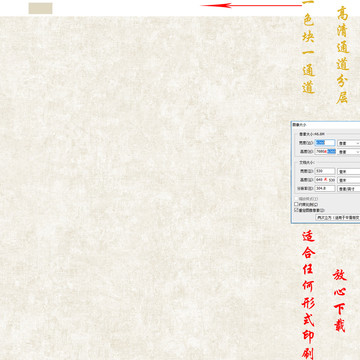Click the document width field showing 530
Image resolution: width=360 pixels, height=360 pixels.
325,171
